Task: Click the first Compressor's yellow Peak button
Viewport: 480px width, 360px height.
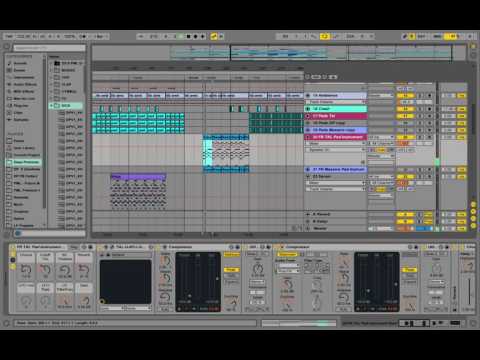Action: [231, 270]
